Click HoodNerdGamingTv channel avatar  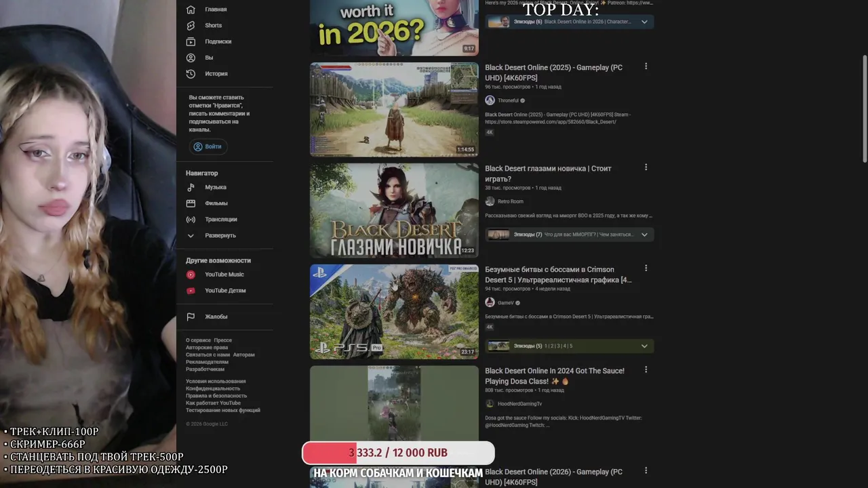tap(490, 403)
